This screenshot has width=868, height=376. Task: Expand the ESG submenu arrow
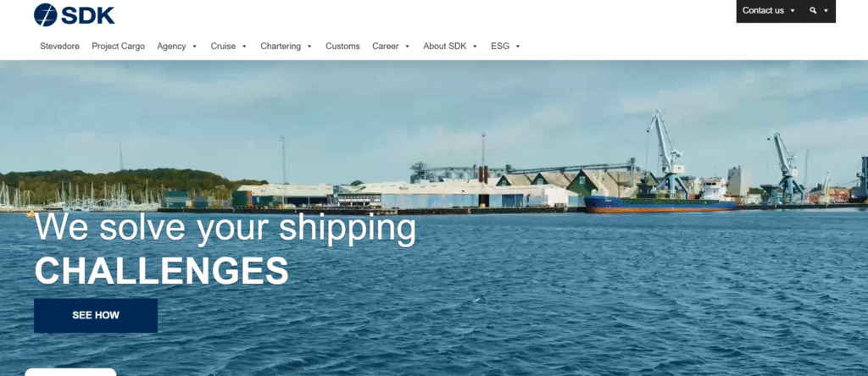[518, 47]
